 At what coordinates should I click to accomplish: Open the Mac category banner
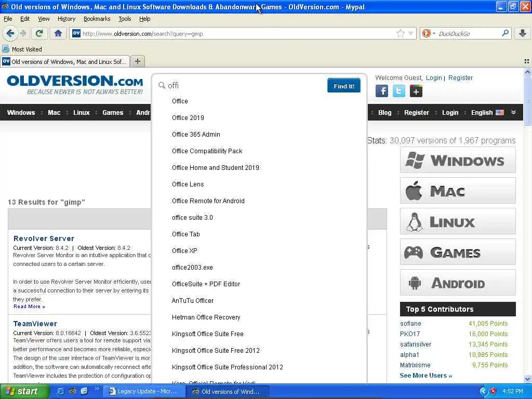coord(458,191)
